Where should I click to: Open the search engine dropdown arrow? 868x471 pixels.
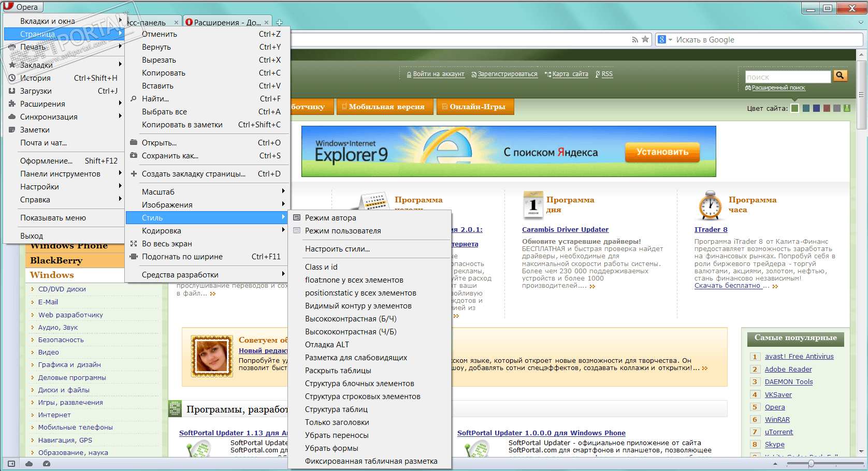click(670, 40)
